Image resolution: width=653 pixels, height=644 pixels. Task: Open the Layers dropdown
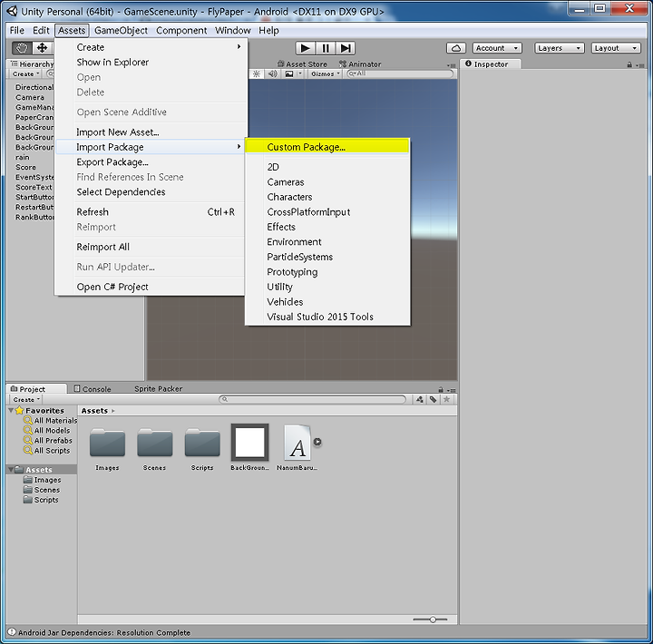[560, 48]
